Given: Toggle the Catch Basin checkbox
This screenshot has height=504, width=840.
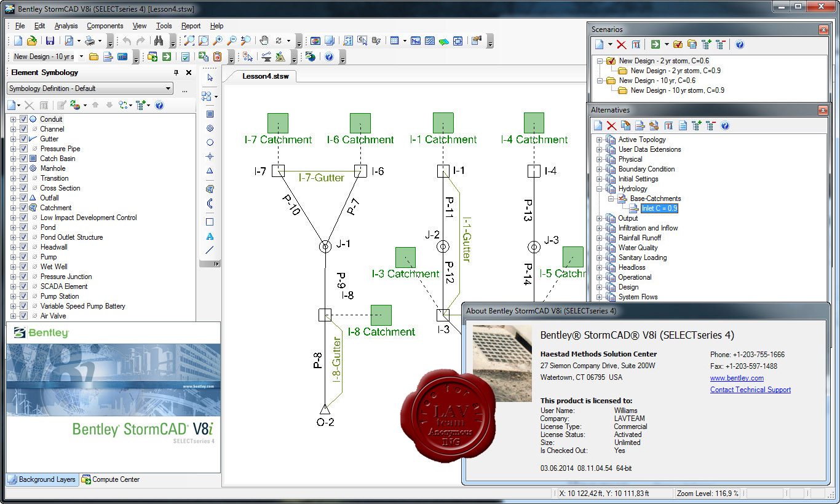Looking at the screenshot, I should pyautogui.click(x=23, y=159).
